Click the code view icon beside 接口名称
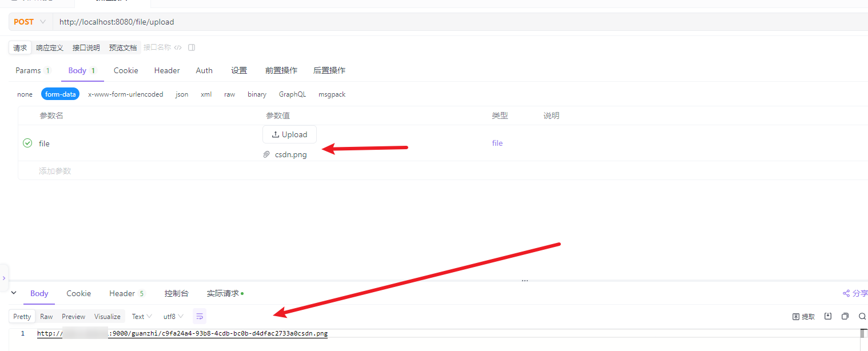The width and height of the screenshot is (868, 351). coord(178,47)
